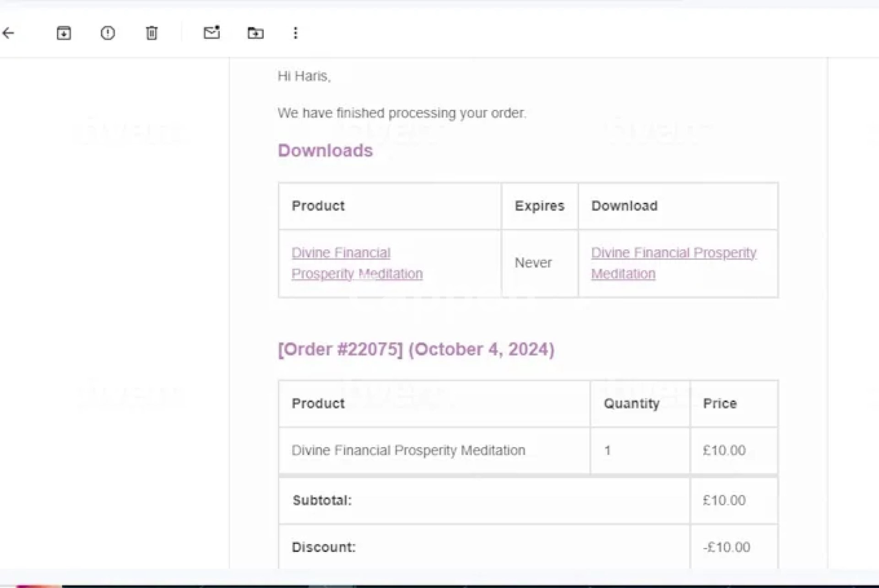Screen dimensions: 879x588
Task: Click the Subtotal label
Action: 322,500
